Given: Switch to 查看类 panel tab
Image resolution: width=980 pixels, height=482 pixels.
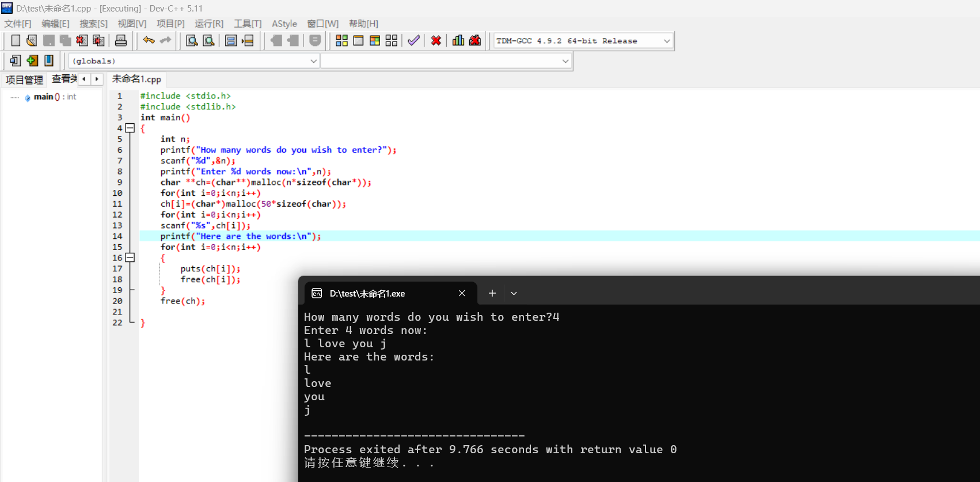Looking at the screenshot, I should tap(64, 79).
